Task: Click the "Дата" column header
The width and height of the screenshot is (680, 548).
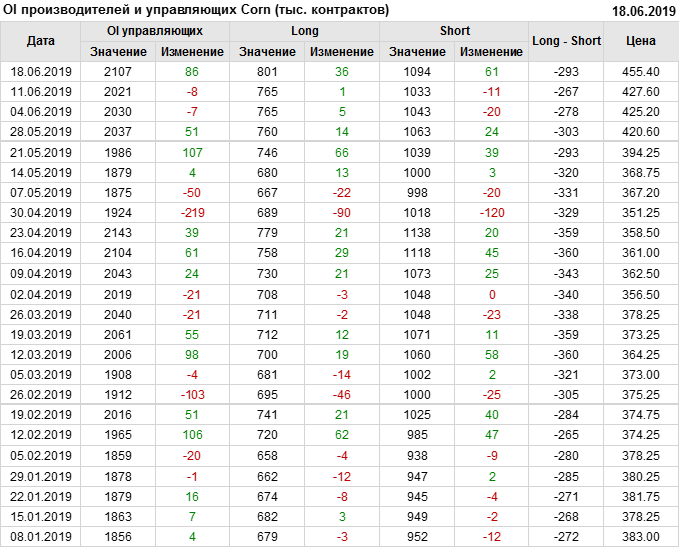Action: pyautogui.click(x=41, y=41)
